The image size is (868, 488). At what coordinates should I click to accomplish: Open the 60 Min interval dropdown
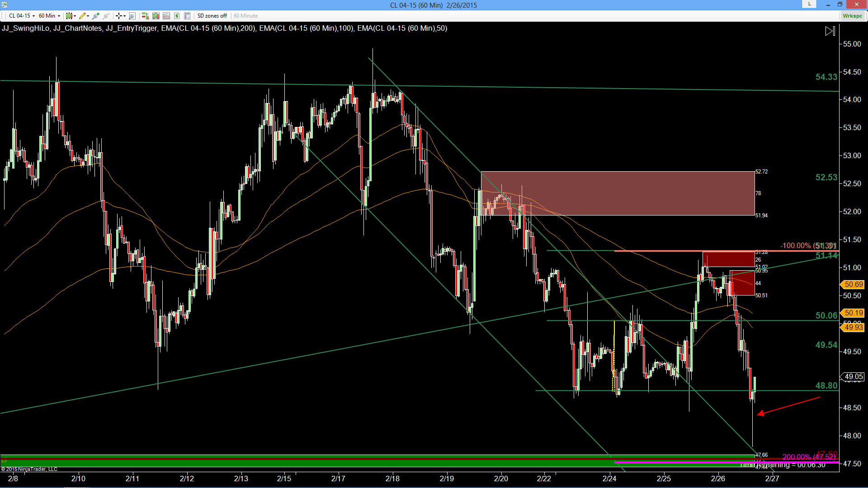tap(49, 16)
